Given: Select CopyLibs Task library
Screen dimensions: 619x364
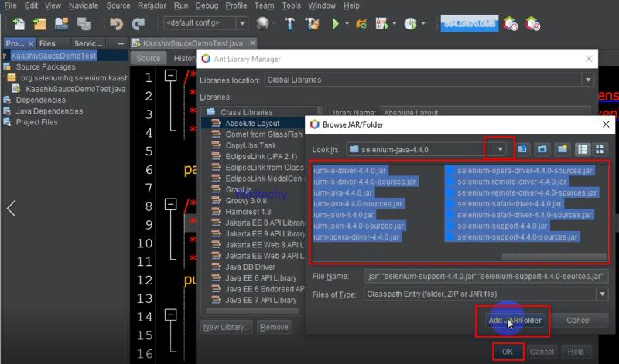Looking at the screenshot, I should click(251, 145).
